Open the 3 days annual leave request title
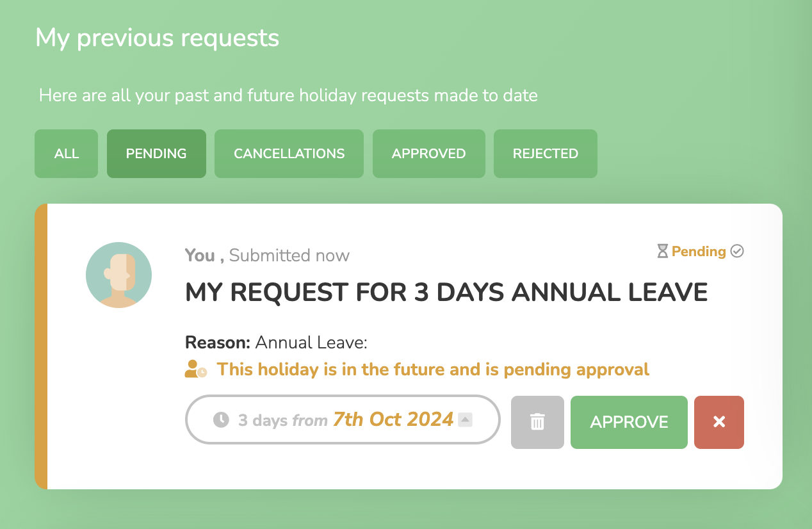This screenshot has height=529, width=812. click(446, 293)
